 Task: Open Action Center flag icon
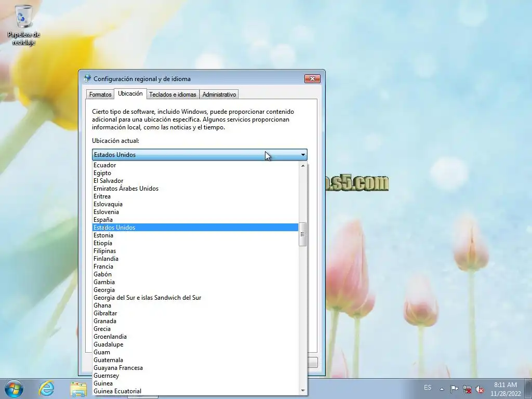[454, 389]
